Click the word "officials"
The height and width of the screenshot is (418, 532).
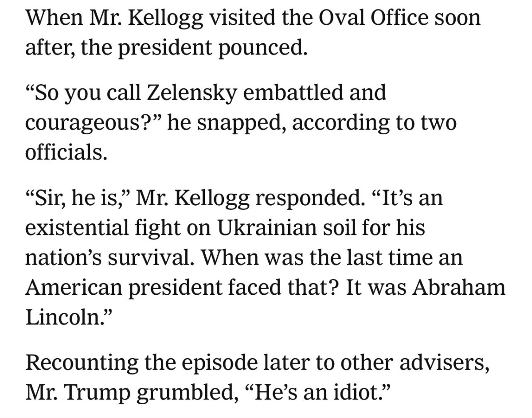coord(66,153)
